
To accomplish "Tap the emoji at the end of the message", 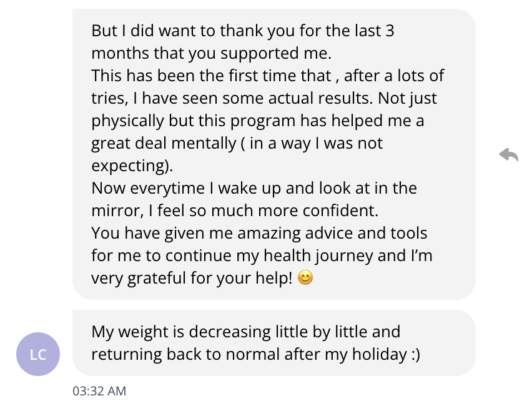I will point(305,277).
